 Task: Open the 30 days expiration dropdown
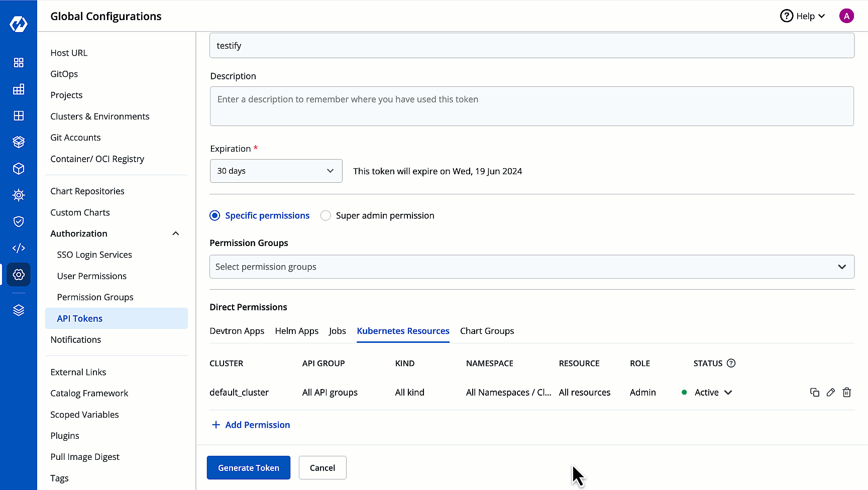[276, 171]
